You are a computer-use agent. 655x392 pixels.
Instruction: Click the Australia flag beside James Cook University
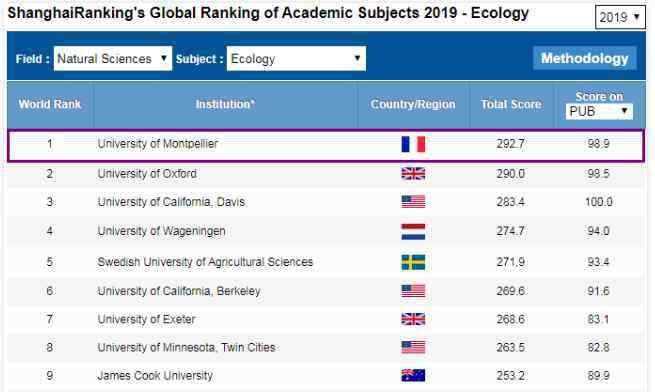(413, 375)
